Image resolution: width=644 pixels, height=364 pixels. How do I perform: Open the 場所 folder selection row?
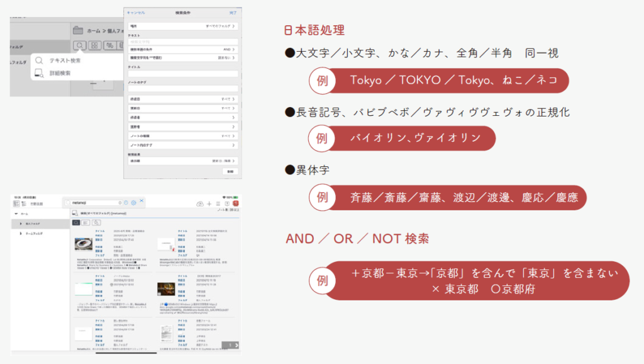(x=183, y=26)
